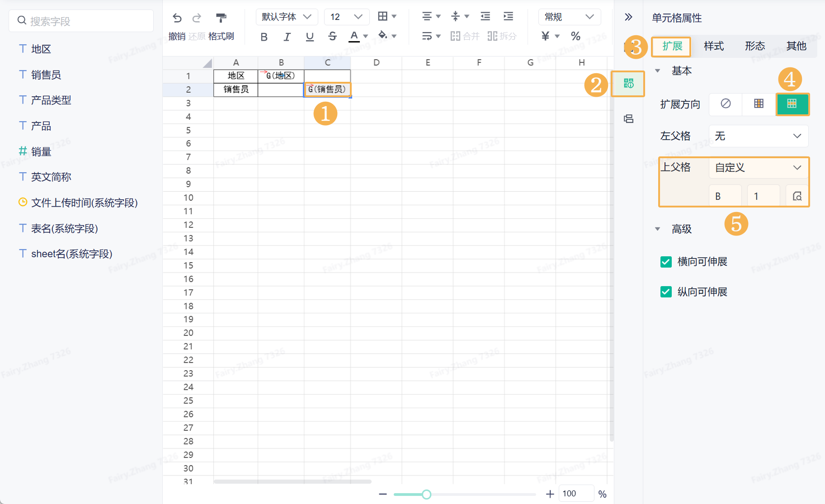Expand the borders dropdown arrow
Image resolution: width=825 pixels, height=504 pixels.
(394, 16)
